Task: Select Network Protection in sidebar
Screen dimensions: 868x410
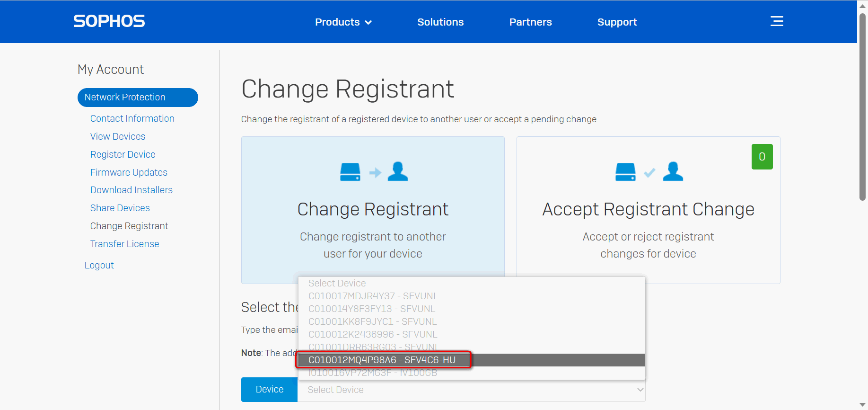Action: [x=138, y=98]
